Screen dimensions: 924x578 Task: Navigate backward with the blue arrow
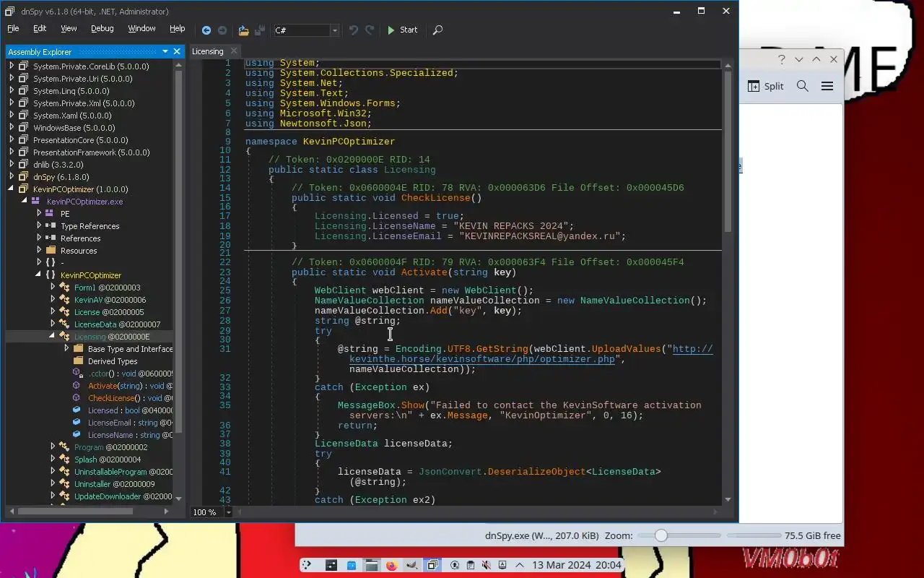(x=206, y=30)
